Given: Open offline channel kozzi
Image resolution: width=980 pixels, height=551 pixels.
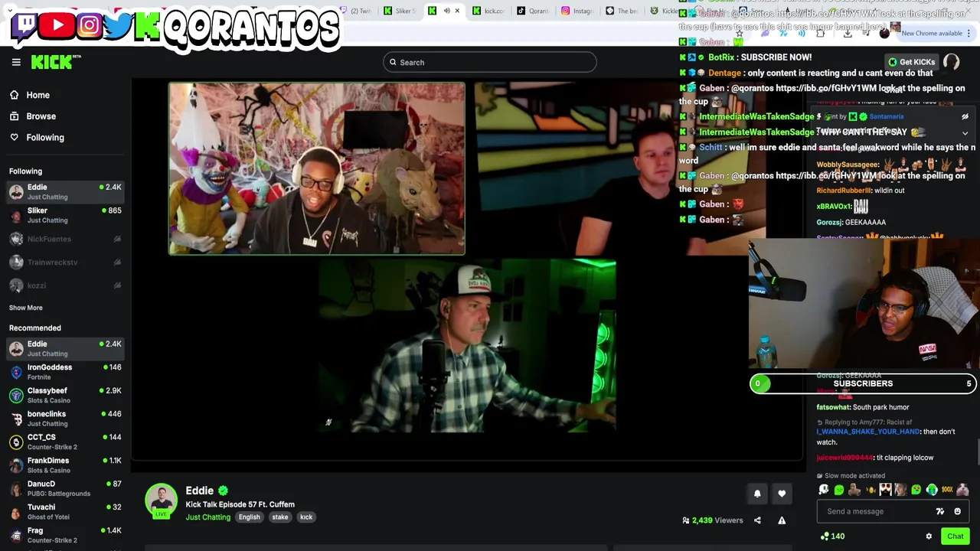Looking at the screenshot, I should pyautogui.click(x=65, y=285).
